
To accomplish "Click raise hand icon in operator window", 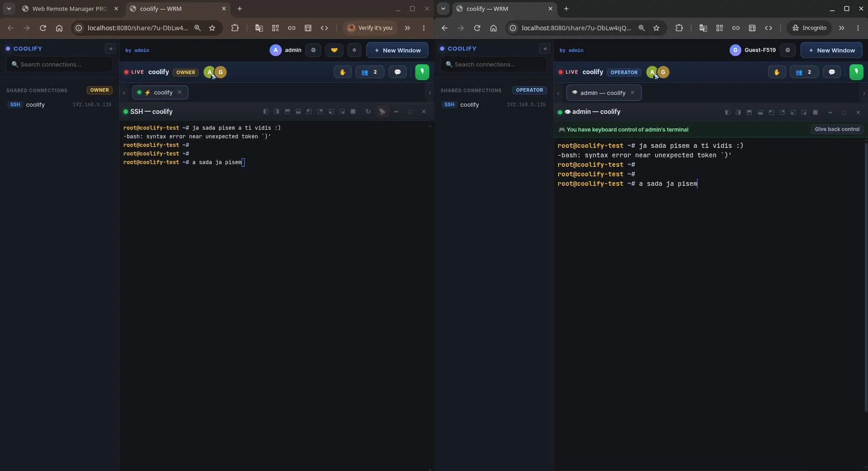I will tap(777, 72).
